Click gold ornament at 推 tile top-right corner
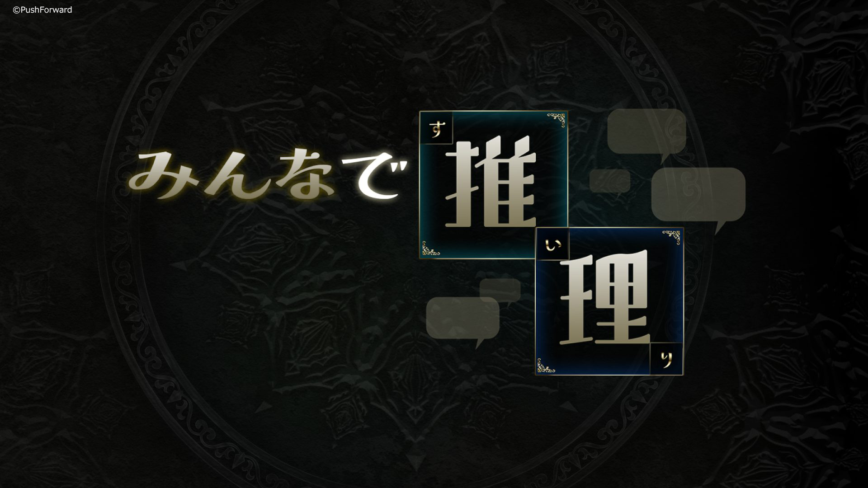The width and height of the screenshot is (868, 488). (557, 119)
